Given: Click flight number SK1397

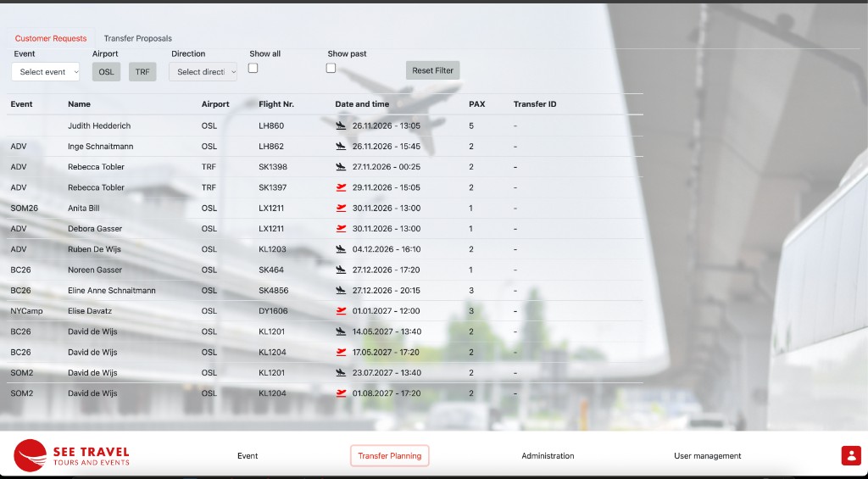Looking at the screenshot, I should coord(272,187).
